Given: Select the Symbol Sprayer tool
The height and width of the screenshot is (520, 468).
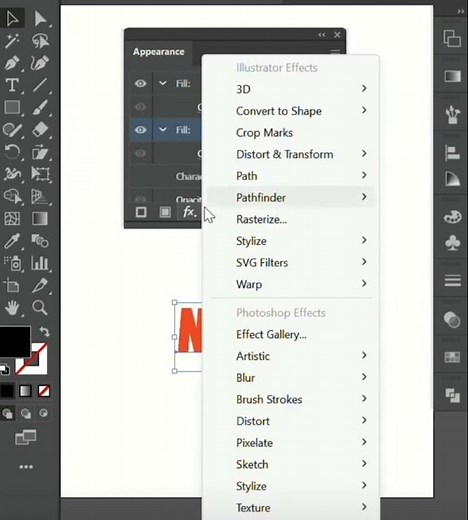Looking at the screenshot, I should click(13, 263).
